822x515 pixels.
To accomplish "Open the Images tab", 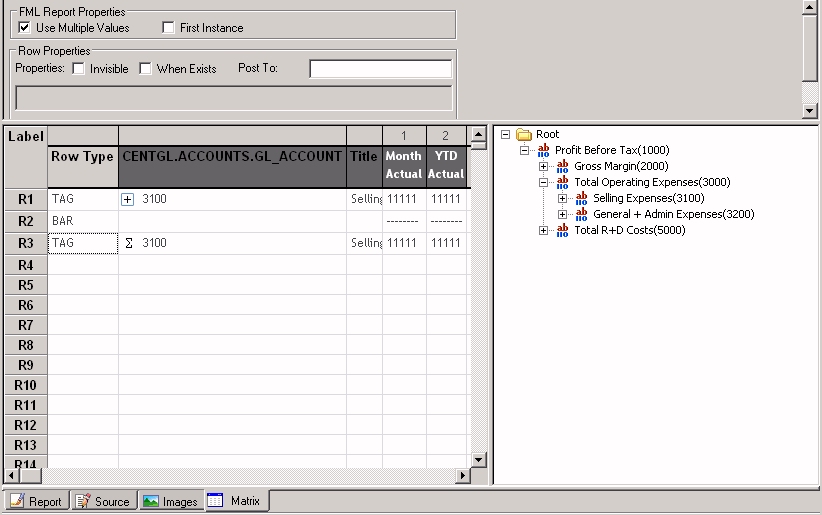I will click(171, 501).
